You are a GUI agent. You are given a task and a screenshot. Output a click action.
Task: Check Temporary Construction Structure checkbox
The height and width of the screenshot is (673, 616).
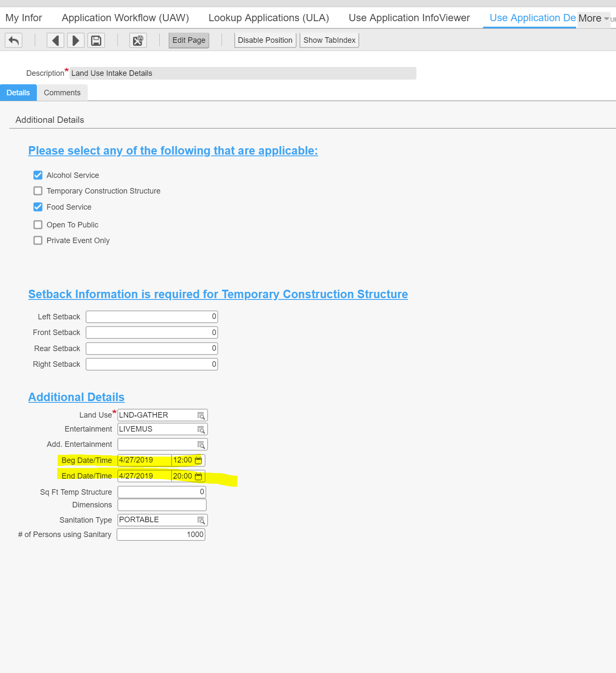click(38, 191)
